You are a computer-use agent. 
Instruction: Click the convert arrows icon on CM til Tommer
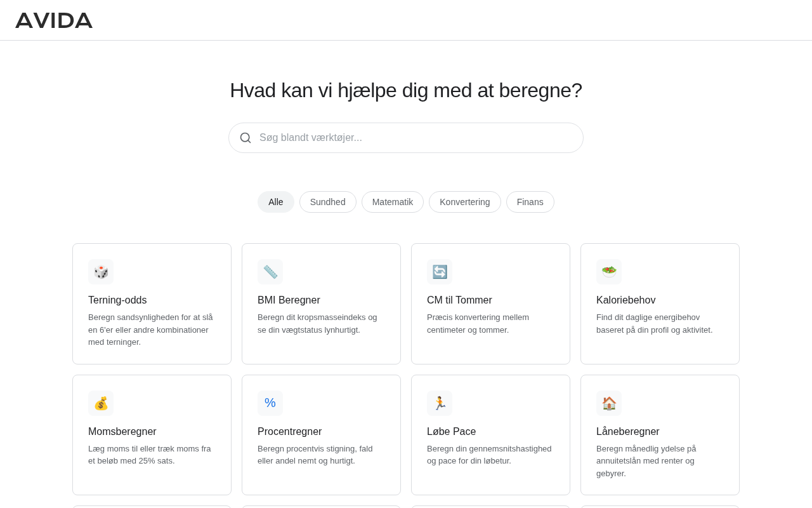coord(440,272)
